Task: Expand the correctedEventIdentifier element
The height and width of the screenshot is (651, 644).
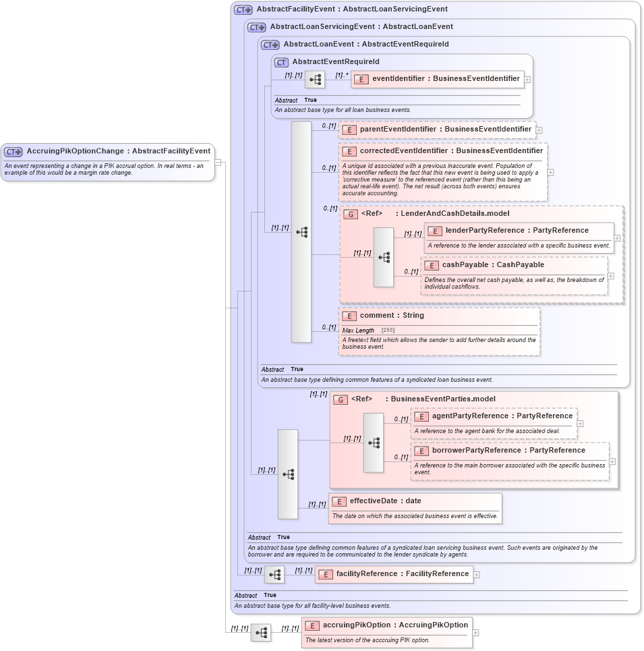Action: 550,173
